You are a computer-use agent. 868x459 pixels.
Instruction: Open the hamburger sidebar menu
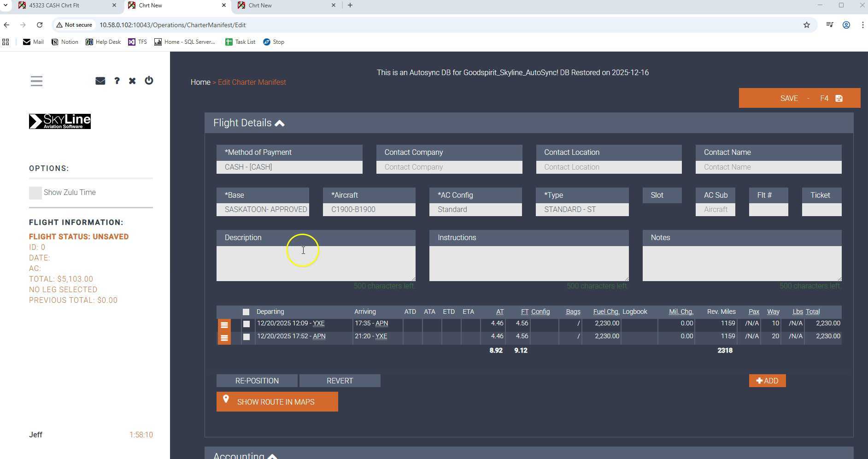[36, 81]
